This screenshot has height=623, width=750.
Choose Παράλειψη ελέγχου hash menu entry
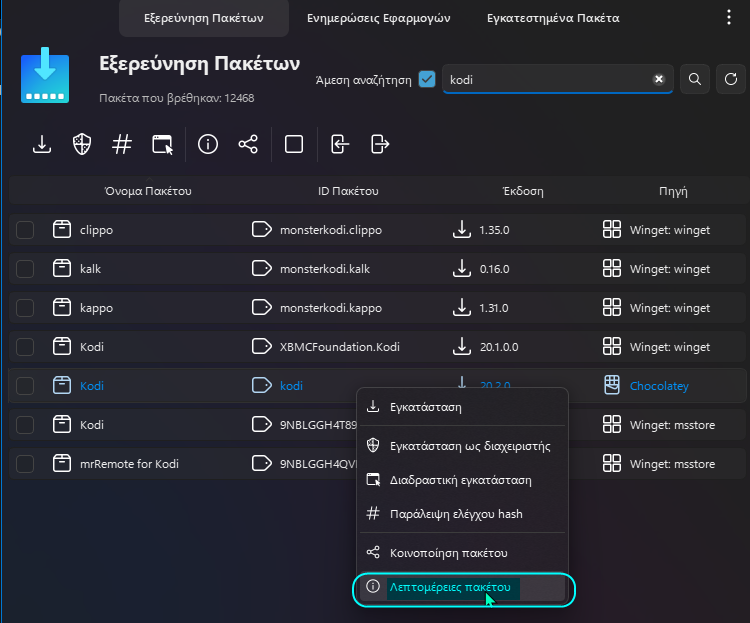click(462, 514)
